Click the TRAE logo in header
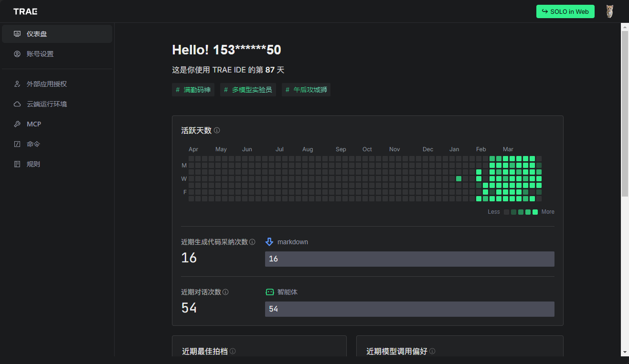The image size is (629, 364). click(x=25, y=11)
